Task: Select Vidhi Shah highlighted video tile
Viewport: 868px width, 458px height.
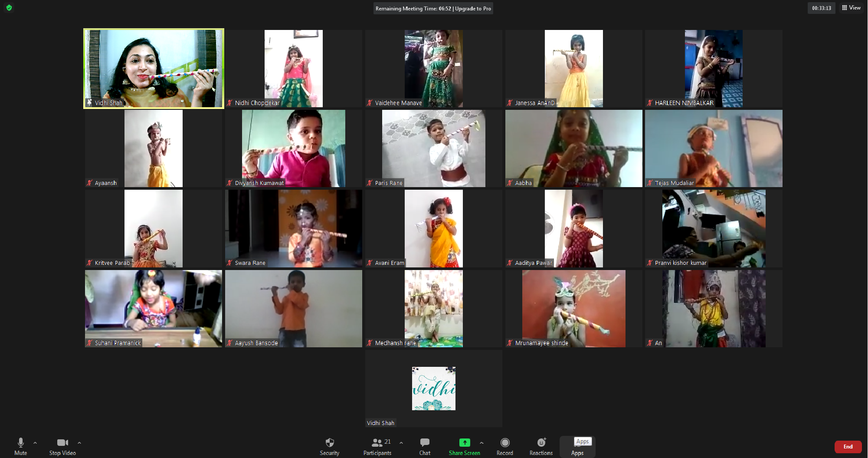Action: [154, 68]
